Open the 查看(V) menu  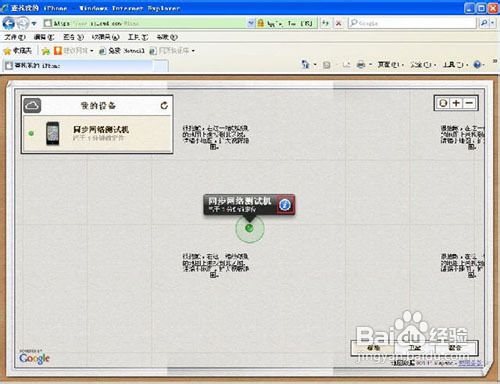(x=73, y=37)
